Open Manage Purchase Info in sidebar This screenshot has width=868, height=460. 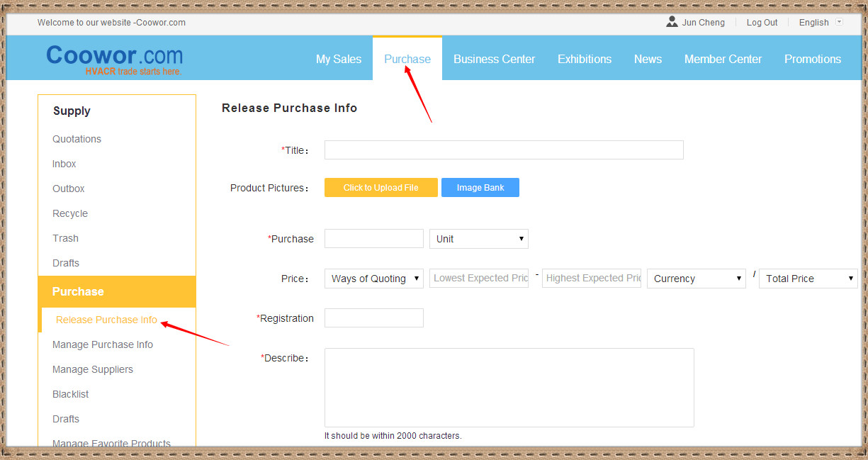(x=103, y=344)
